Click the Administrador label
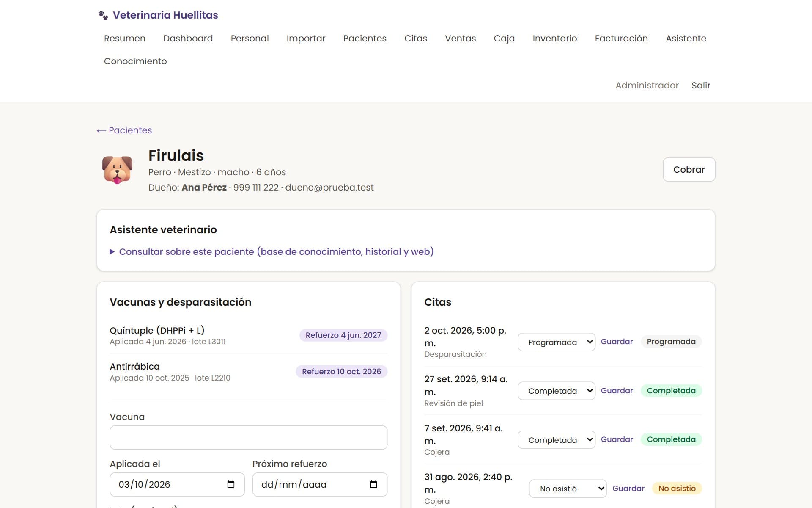This screenshot has height=508, width=812. point(647,86)
